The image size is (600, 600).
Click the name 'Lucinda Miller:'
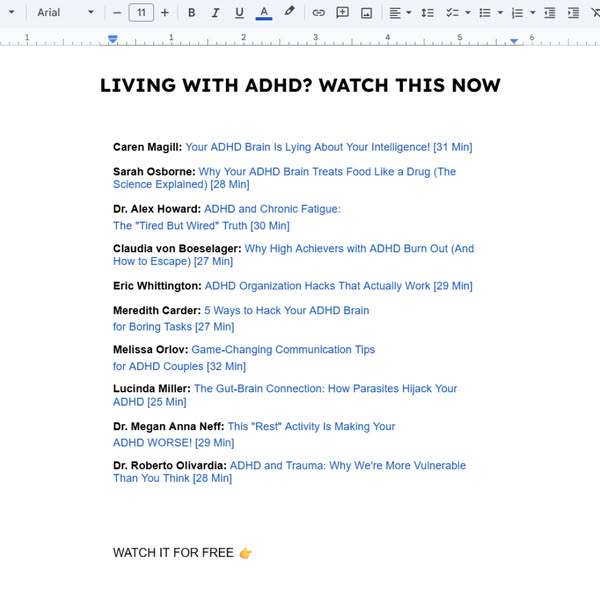click(152, 388)
